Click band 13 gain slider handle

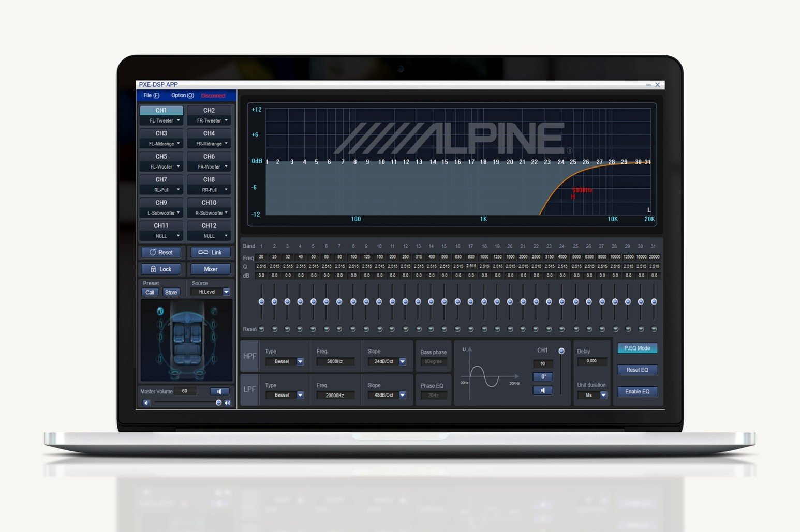click(418, 301)
